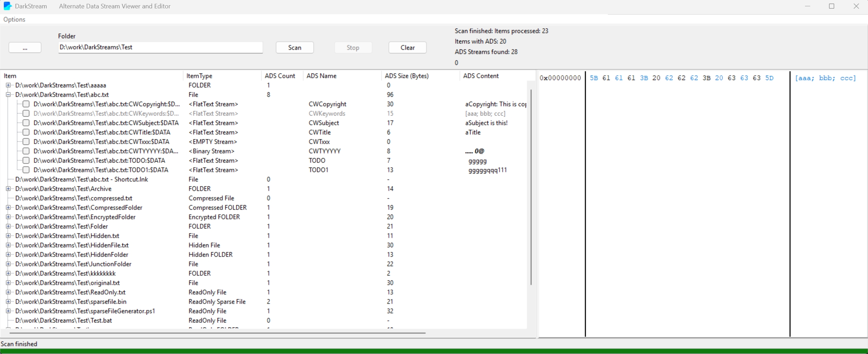Collapse the abc.txt tree node
The image size is (868, 354).
(8, 95)
